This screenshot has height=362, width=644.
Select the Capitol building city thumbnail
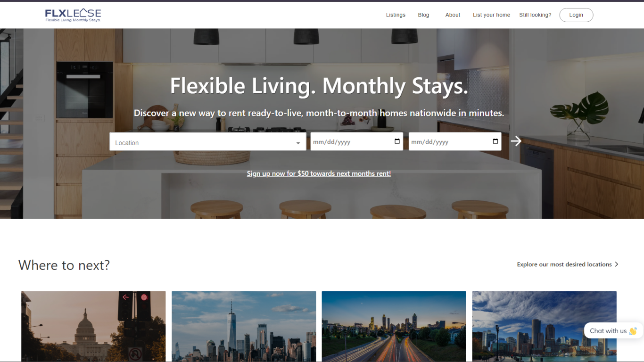(x=93, y=326)
